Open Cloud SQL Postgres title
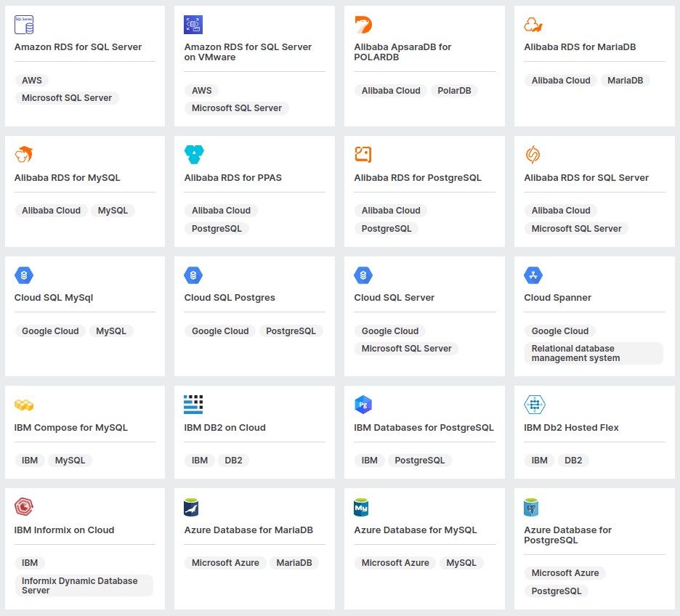Image resolution: width=680 pixels, height=616 pixels. point(230,298)
